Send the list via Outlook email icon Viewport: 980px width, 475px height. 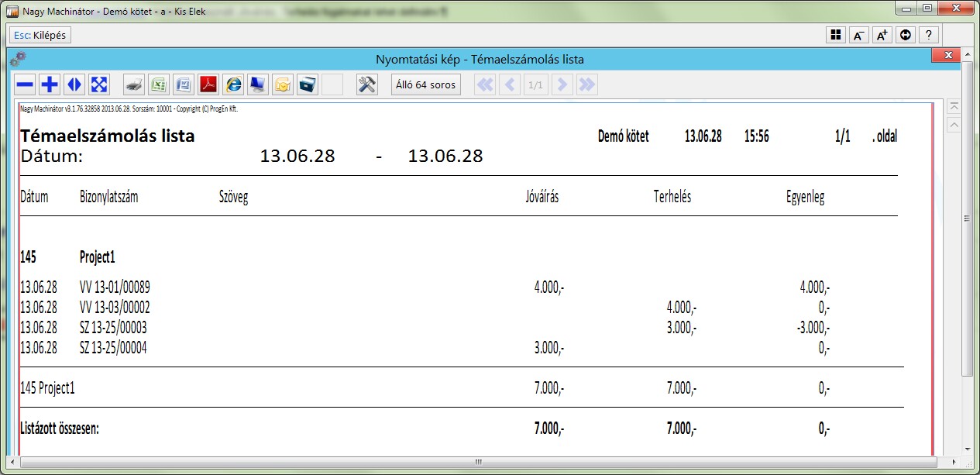pos(284,84)
